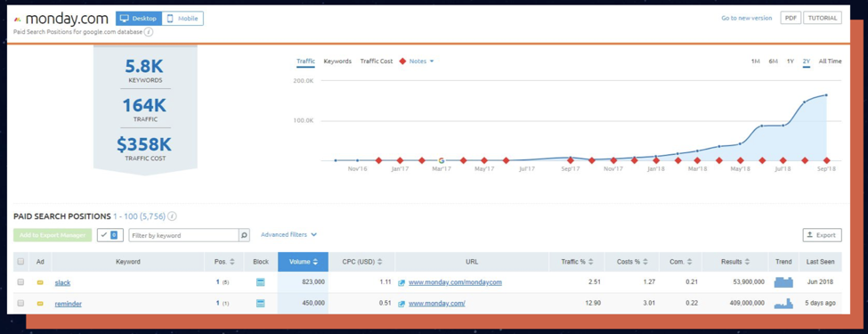Set chart range to 1Y
868x334 pixels.
(x=791, y=61)
